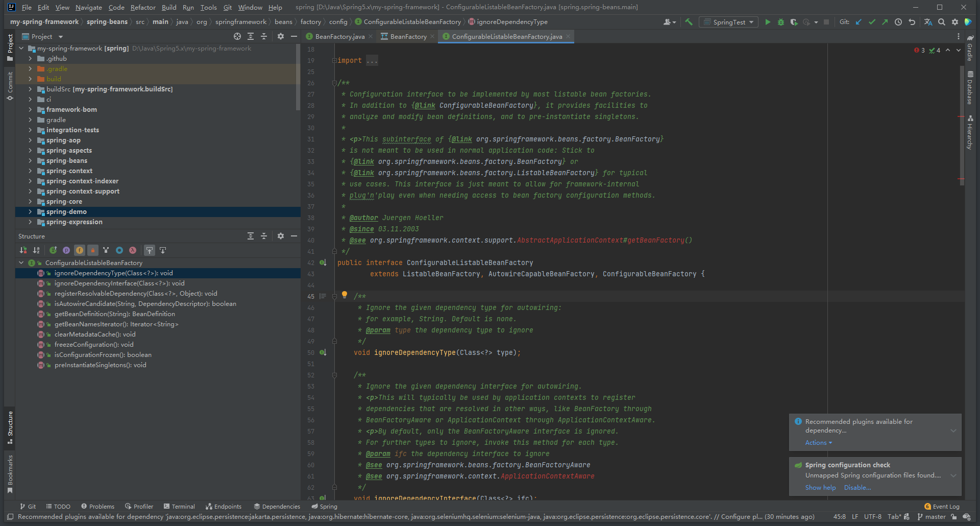Push commits with Git arrow

pyautogui.click(x=885, y=22)
